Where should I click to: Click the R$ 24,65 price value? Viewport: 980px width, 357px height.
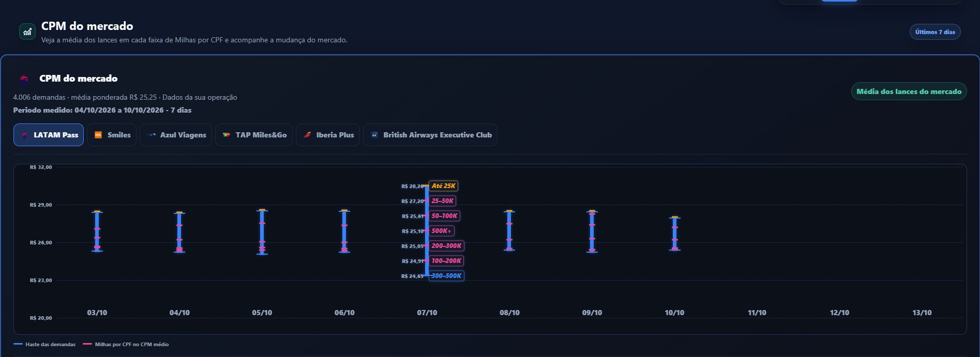[x=412, y=276]
